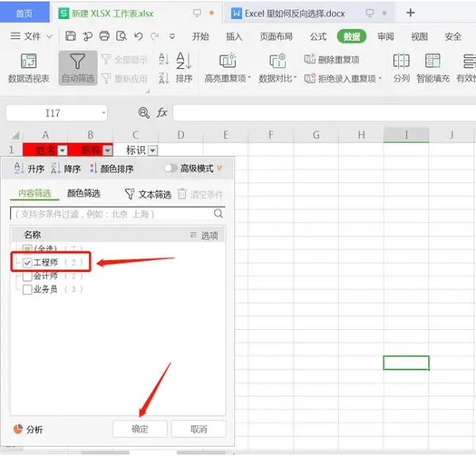Expand the File (文件) menu arrow
Screen dimensions: 476x456
point(49,36)
